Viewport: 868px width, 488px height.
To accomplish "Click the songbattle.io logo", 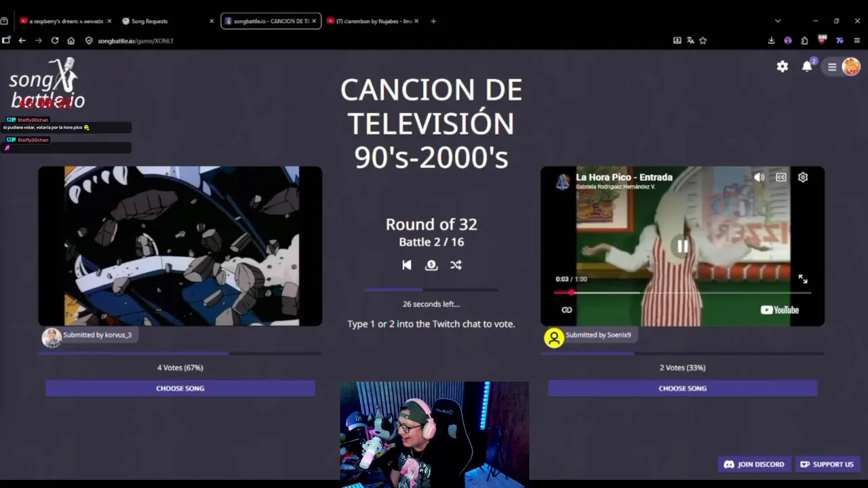I will tap(46, 84).
